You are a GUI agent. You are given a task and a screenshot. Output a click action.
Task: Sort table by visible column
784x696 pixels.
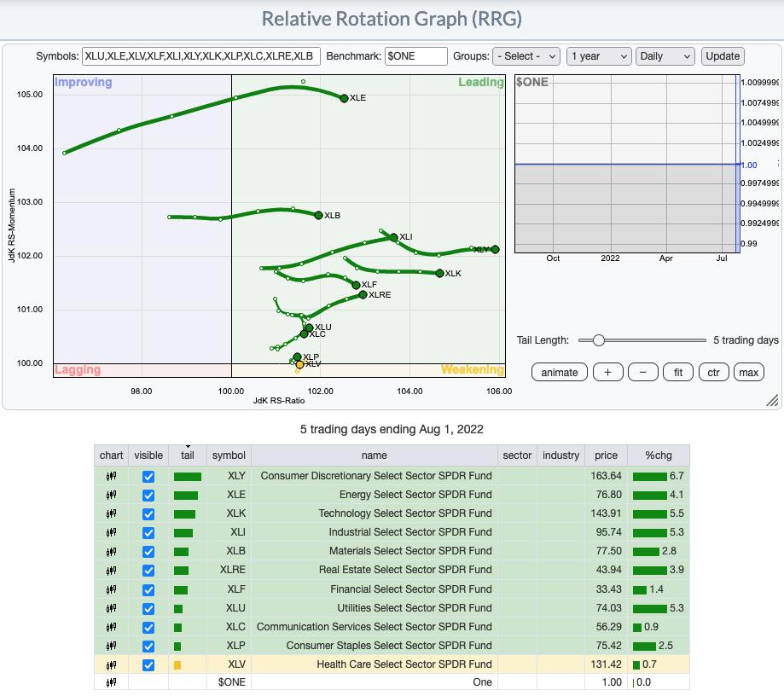(x=148, y=455)
